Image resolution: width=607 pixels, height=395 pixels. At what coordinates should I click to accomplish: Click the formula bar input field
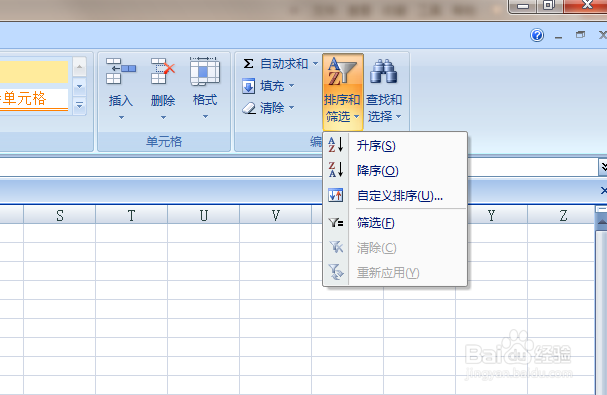click(x=298, y=167)
